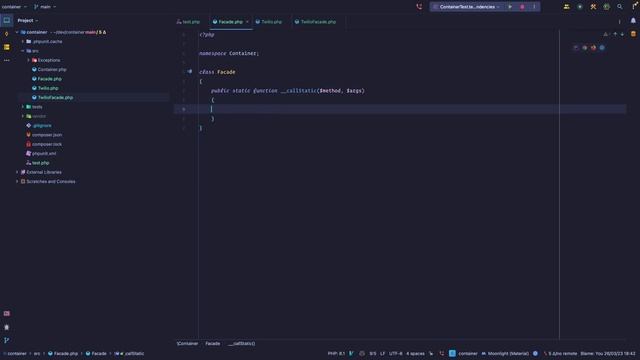Open the Commit tool window icon
Viewport: 640px width, 360px height.
(7, 34)
